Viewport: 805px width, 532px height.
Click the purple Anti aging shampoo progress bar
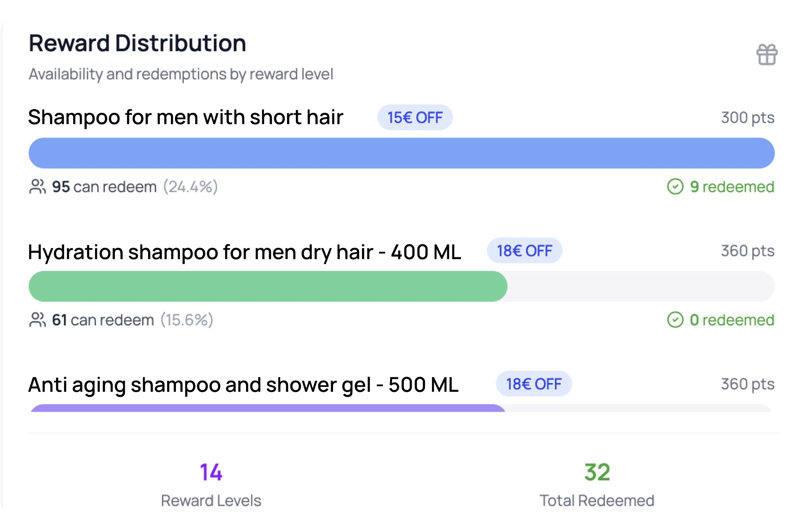pyautogui.click(x=268, y=408)
